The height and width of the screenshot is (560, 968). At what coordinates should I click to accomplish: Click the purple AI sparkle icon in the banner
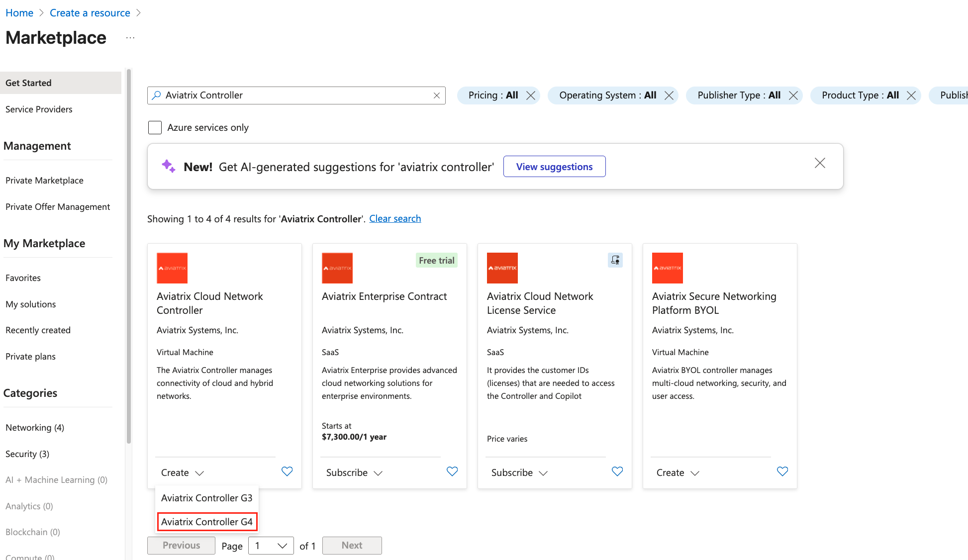168,166
